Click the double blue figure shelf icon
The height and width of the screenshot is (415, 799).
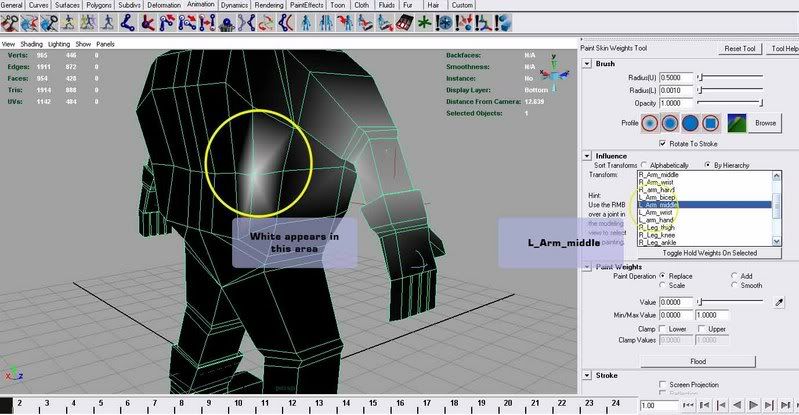click(x=326, y=23)
